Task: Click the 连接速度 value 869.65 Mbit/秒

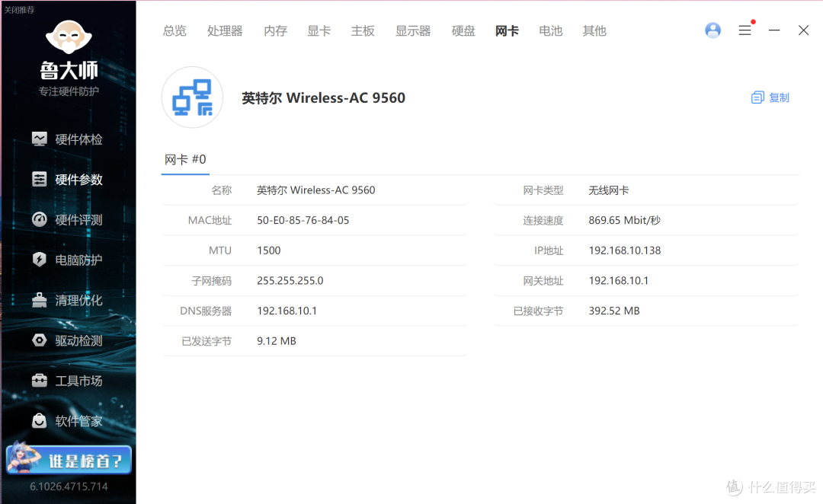Action: 624,220
